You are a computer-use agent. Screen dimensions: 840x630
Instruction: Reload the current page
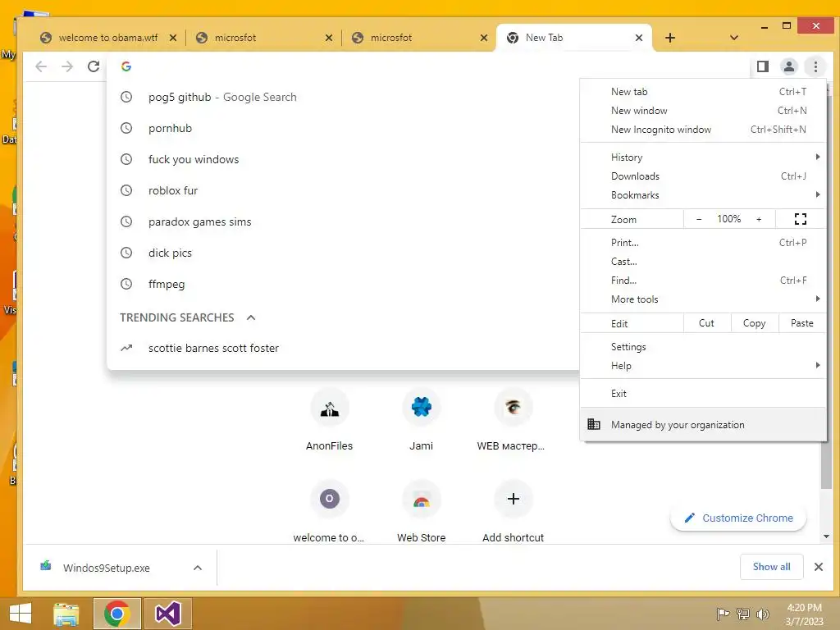click(94, 66)
